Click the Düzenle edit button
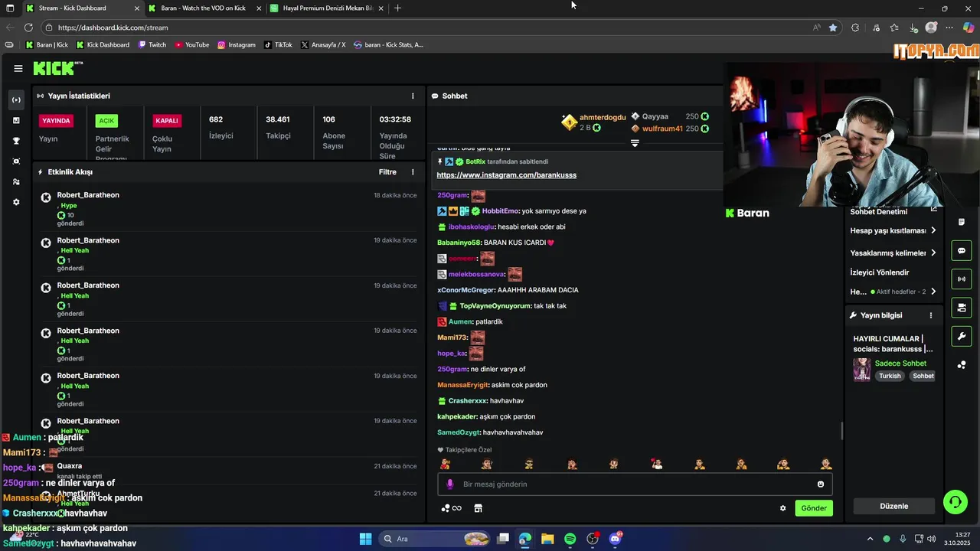The image size is (980, 551). pyautogui.click(x=894, y=506)
